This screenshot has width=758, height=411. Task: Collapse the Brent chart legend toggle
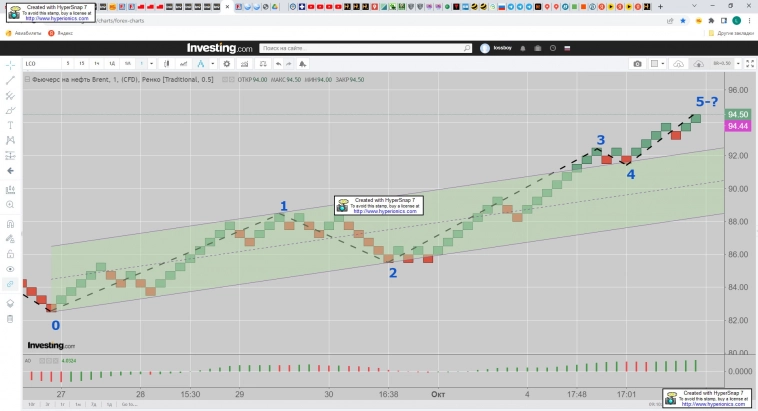[28, 79]
